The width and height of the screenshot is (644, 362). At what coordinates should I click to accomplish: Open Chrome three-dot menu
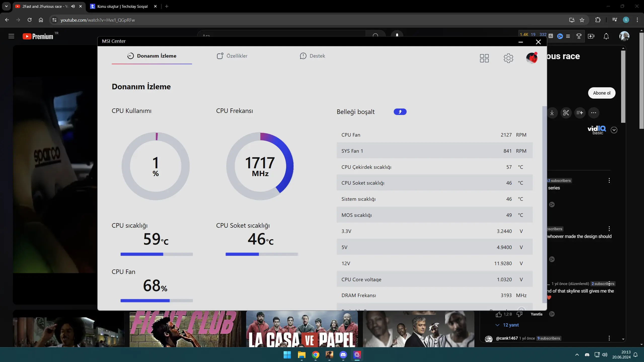(637, 20)
